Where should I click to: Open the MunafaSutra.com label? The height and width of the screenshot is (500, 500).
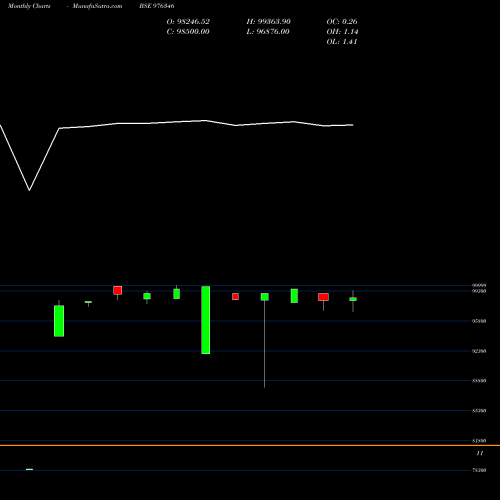[97, 6]
